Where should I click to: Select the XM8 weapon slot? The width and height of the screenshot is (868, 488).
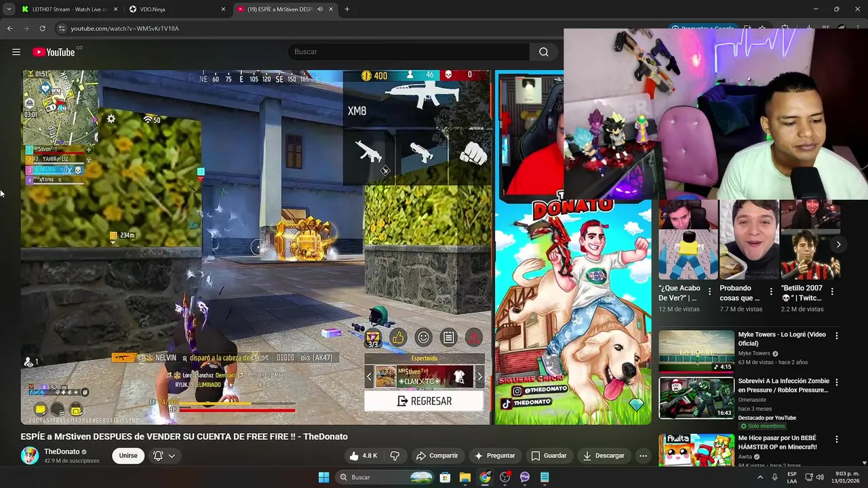click(x=416, y=99)
